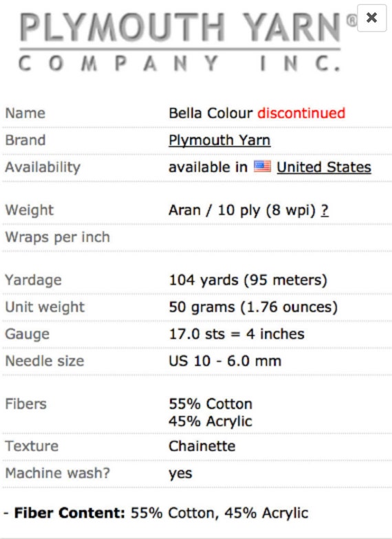
Task: Click the US 10 - 6.0 mm needle size
Action: [225, 361]
